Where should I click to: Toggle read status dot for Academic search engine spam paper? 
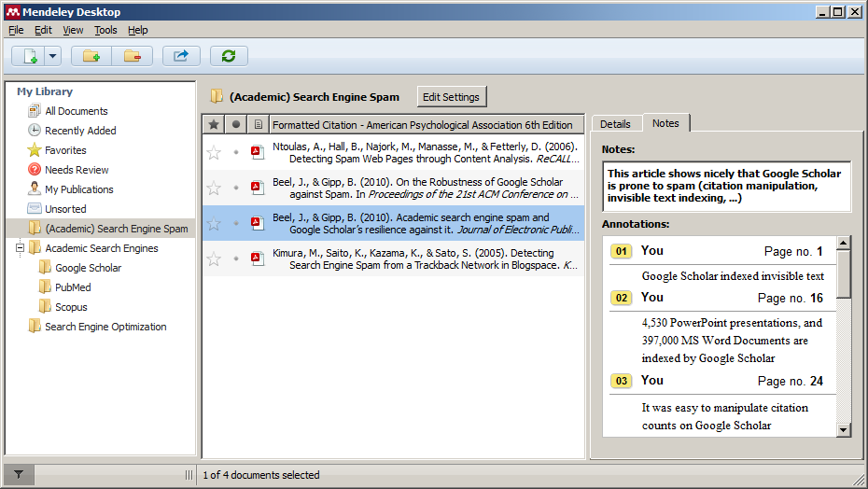pos(236,223)
